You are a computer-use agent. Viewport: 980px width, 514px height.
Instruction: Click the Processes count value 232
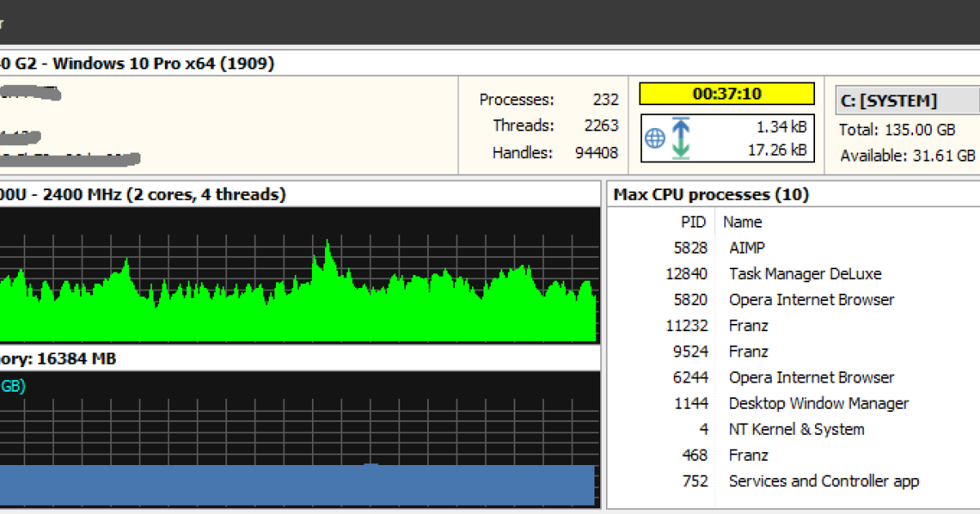click(606, 100)
